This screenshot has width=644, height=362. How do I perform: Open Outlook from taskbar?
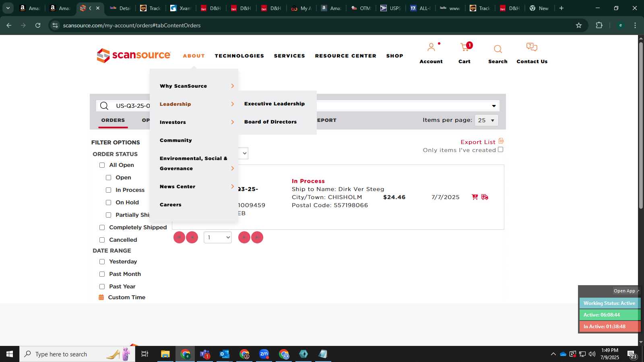[225, 354]
